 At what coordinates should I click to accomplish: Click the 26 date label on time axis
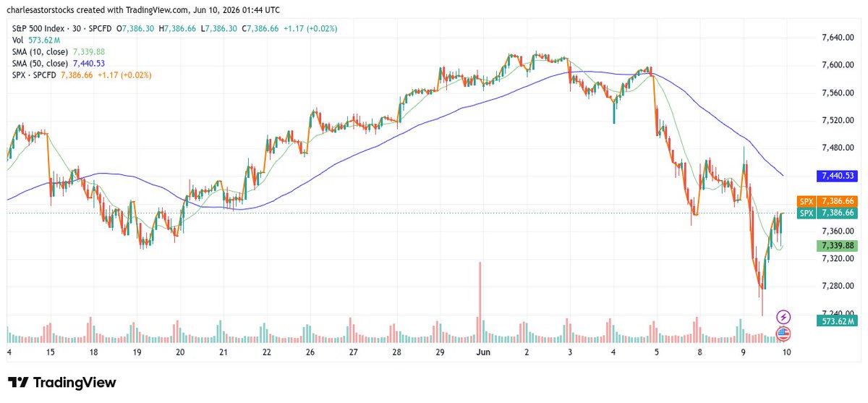point(310,352)
